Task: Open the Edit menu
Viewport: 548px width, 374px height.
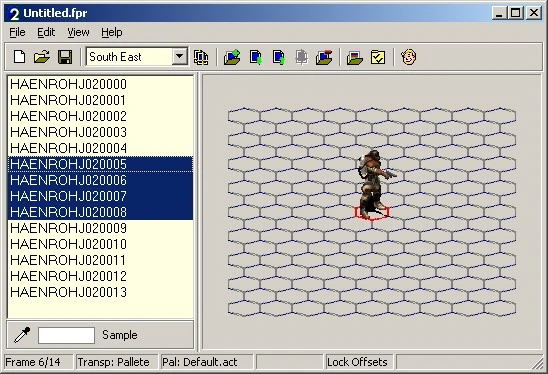Action: click(x=46, y=32)
